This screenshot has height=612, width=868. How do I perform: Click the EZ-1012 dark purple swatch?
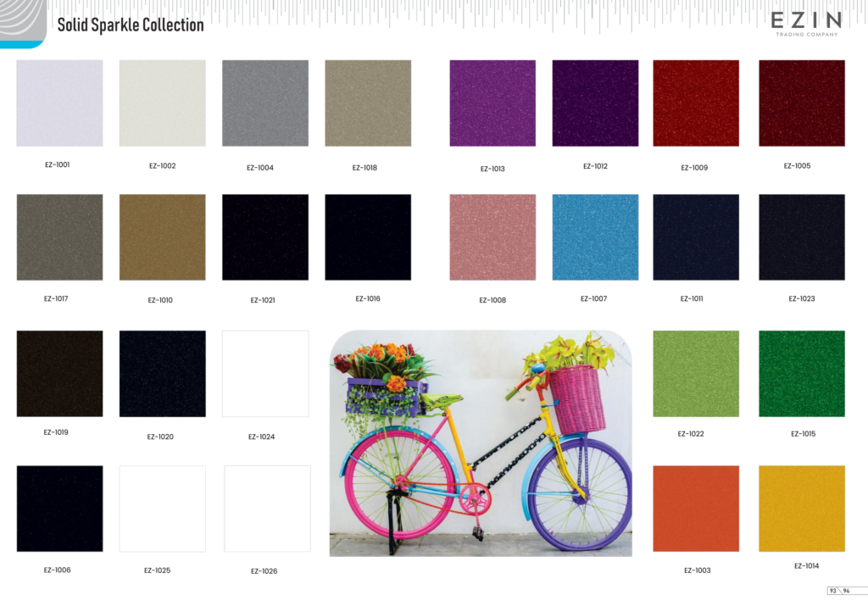pos(595,103)
